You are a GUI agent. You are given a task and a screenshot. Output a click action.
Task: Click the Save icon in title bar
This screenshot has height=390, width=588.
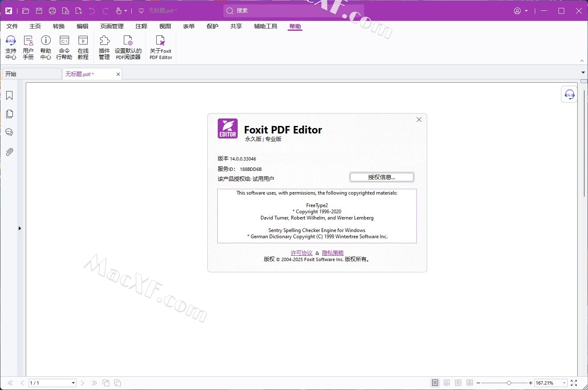point(39,11)
